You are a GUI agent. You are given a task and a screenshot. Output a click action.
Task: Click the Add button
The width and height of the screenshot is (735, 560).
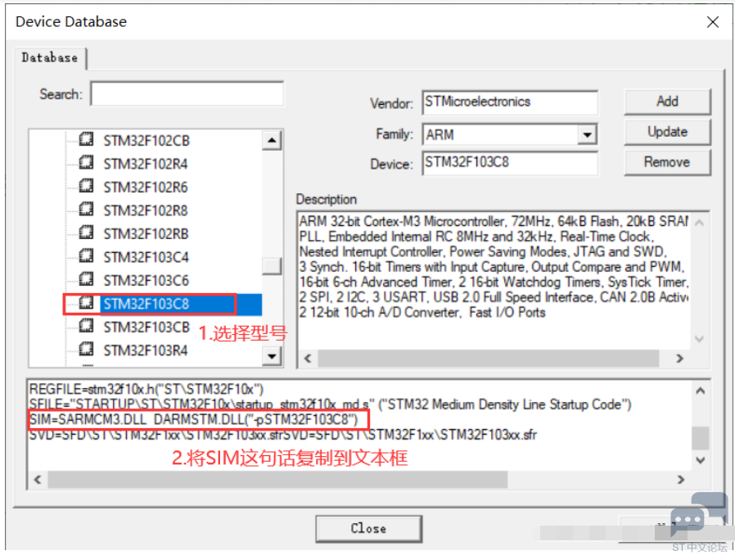click(667, 102)
